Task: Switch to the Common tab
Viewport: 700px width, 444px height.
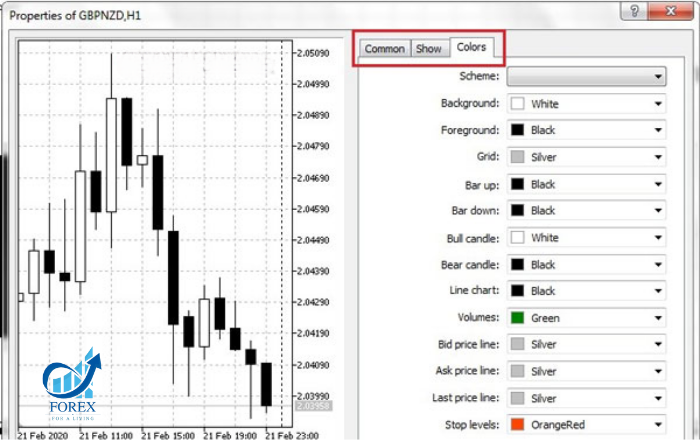Action: (x=385, y=49)
